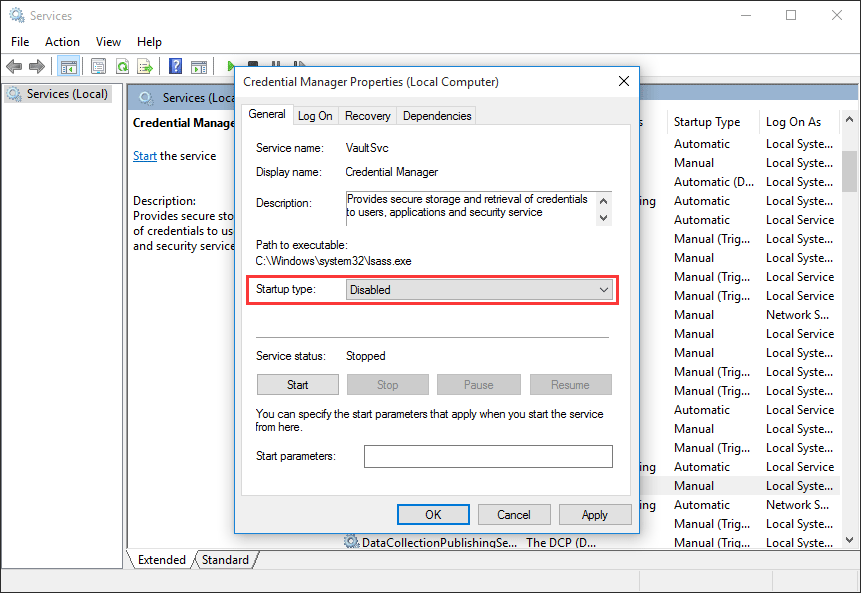Screen dimensions: 861x593
Task: Click the DataCollectionPublishingSe... service row
Action: point(439,542)
